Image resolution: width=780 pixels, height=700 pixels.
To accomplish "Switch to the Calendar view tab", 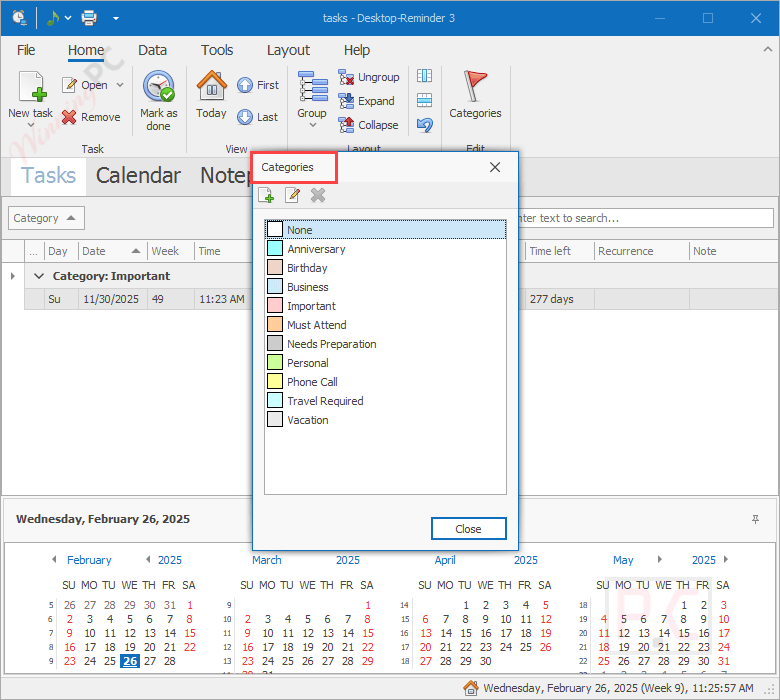I will pos(138,176).
